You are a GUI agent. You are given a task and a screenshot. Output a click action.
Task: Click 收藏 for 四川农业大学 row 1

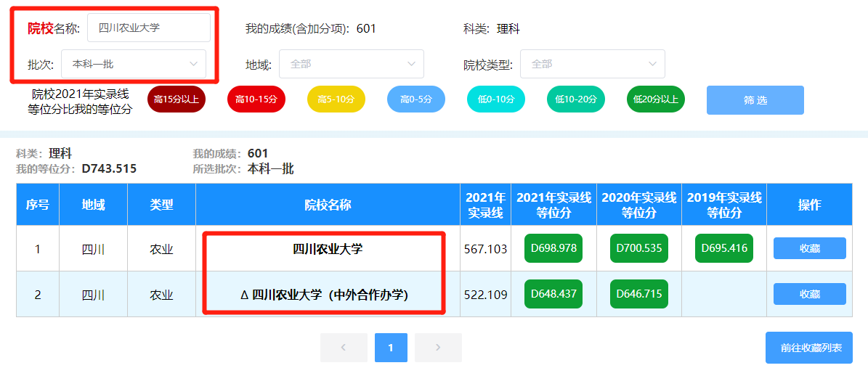tap(809, 248)
